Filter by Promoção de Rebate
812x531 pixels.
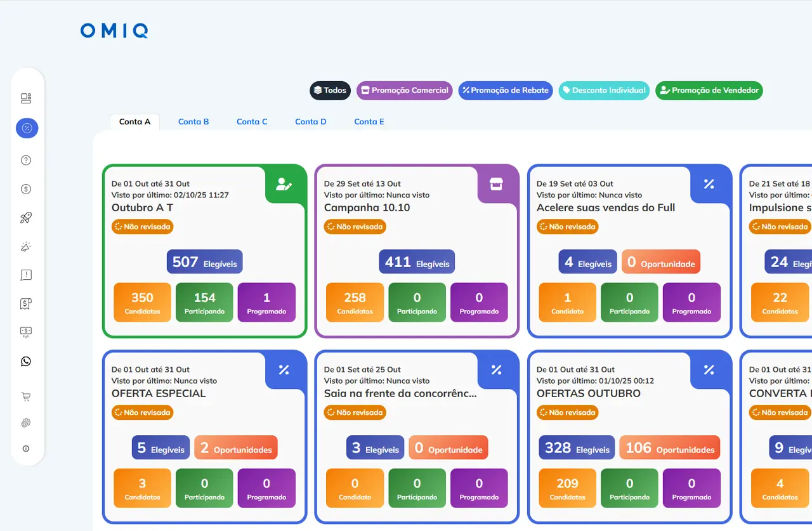click(505, 91)
